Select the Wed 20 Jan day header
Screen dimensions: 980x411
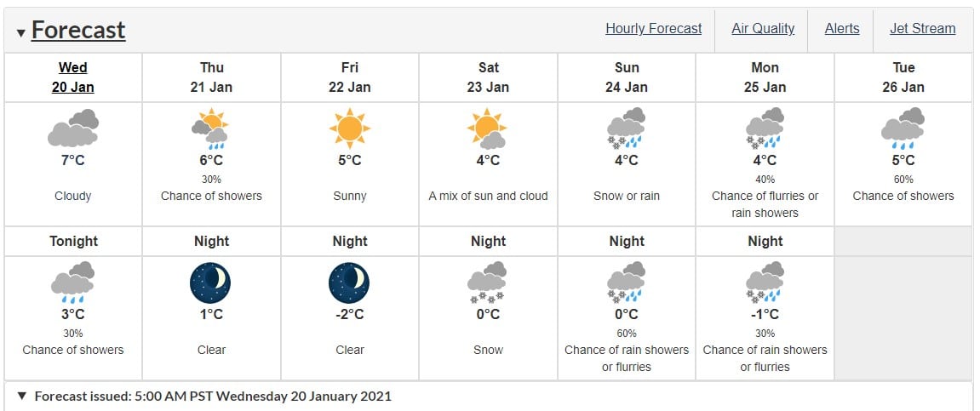click(x=73, y=77)
